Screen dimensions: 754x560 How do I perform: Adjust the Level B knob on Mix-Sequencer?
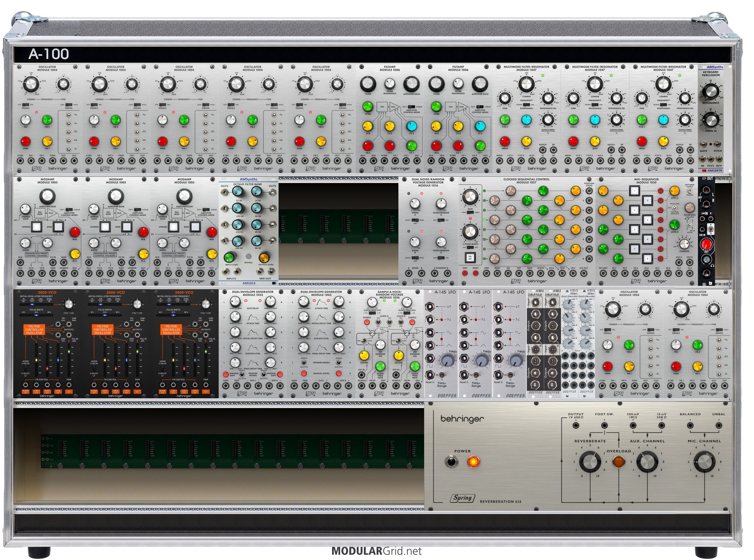674,225
